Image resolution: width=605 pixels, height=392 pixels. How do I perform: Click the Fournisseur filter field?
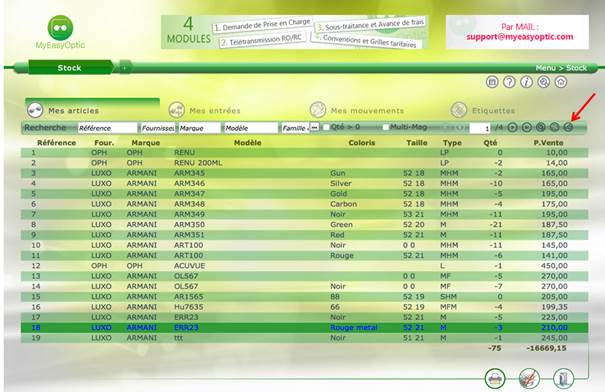(x=157, y=128)
